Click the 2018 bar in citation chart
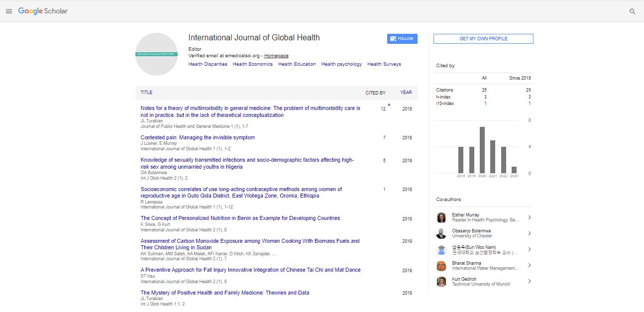644x312 pixels. pyautogui.click(x=461, y=160)
